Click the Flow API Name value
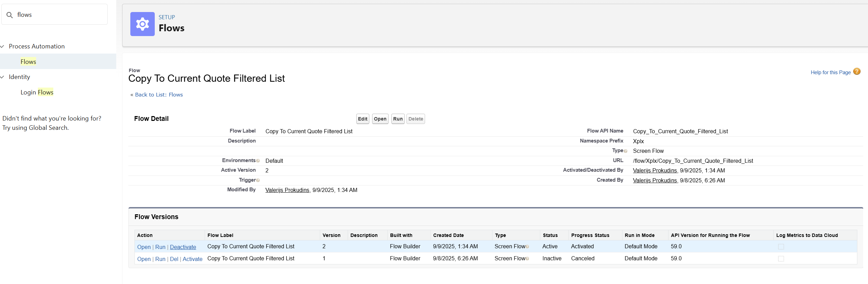The width and height of the screenshot is (868, 284). click(680, 132)
